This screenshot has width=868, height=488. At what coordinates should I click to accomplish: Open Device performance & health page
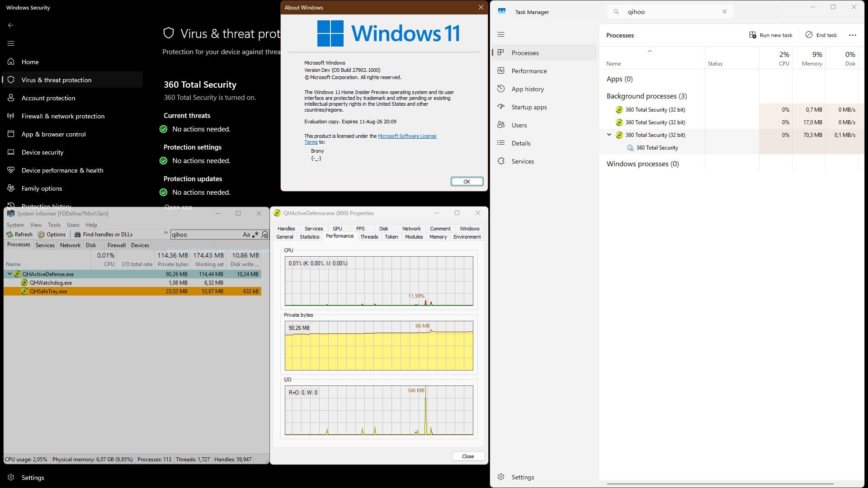click(72, 170)
